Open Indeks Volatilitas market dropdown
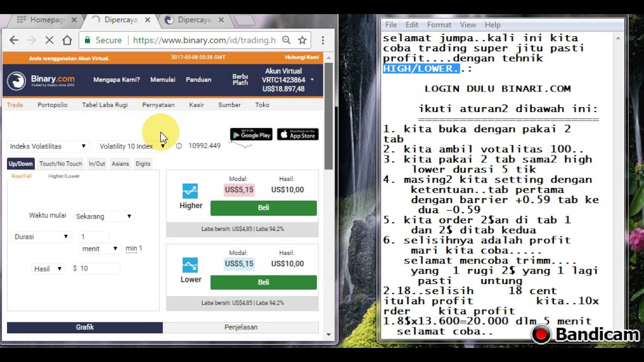Screen dimensions: 644x362 [48, 146]
